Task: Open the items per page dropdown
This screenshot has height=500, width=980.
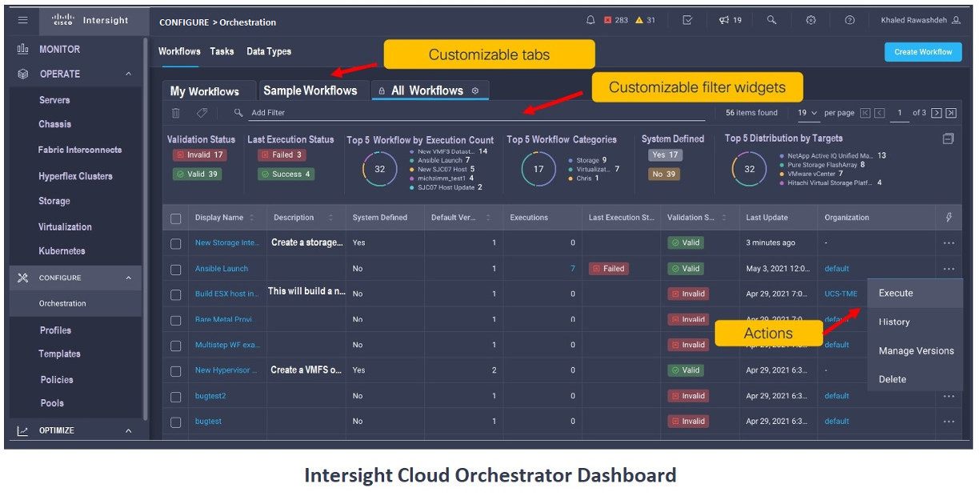Action: (807, 113)
